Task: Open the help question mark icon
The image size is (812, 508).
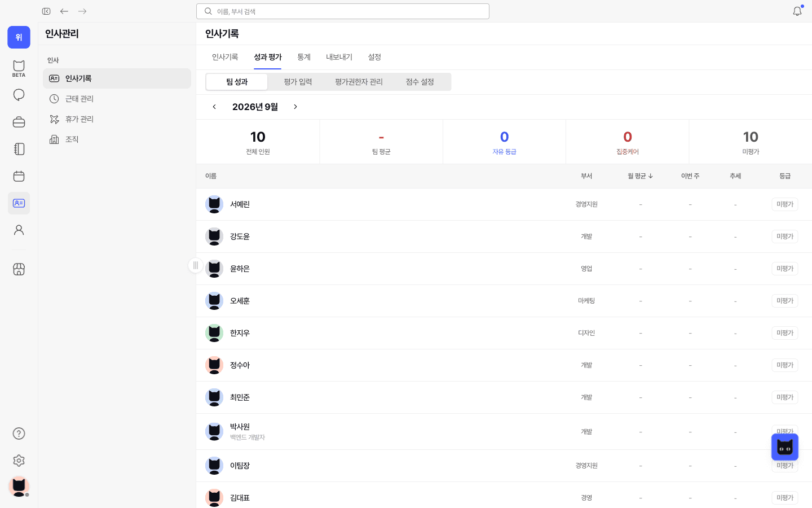Action: (x=19, y=433)
